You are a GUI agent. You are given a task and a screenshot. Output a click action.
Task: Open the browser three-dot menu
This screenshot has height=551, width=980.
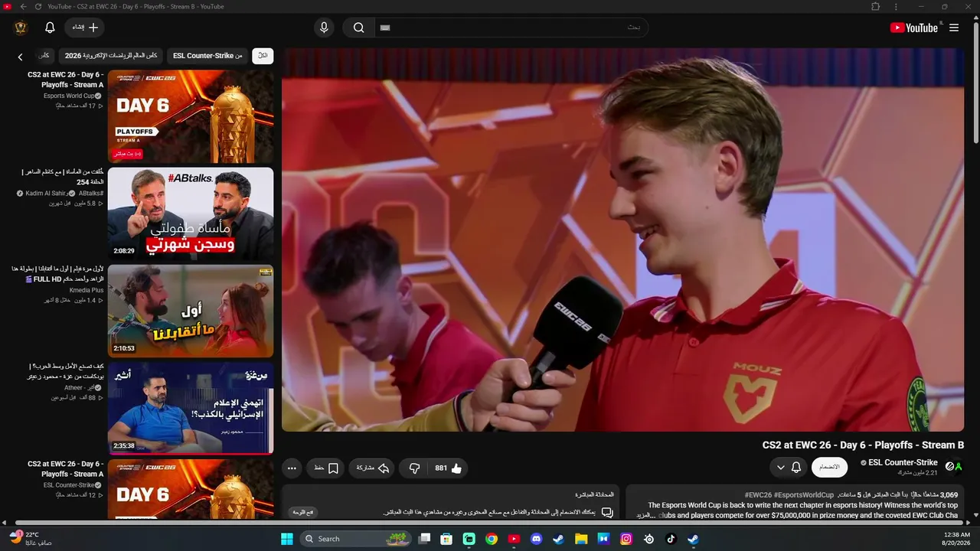pyautogui.click(x=896, y=7)
